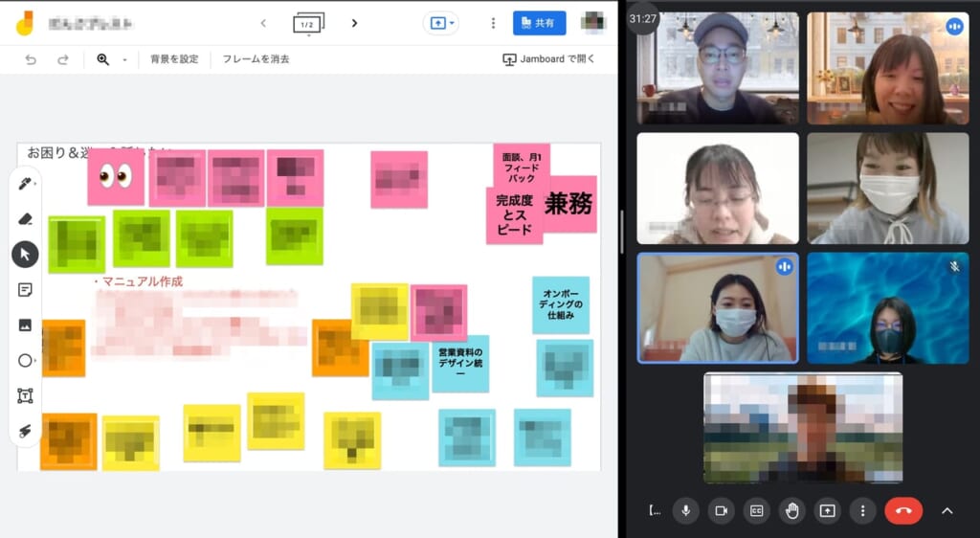Click the Zoom magnifier icon
The image size is (980, 538).
coord(103,59)
